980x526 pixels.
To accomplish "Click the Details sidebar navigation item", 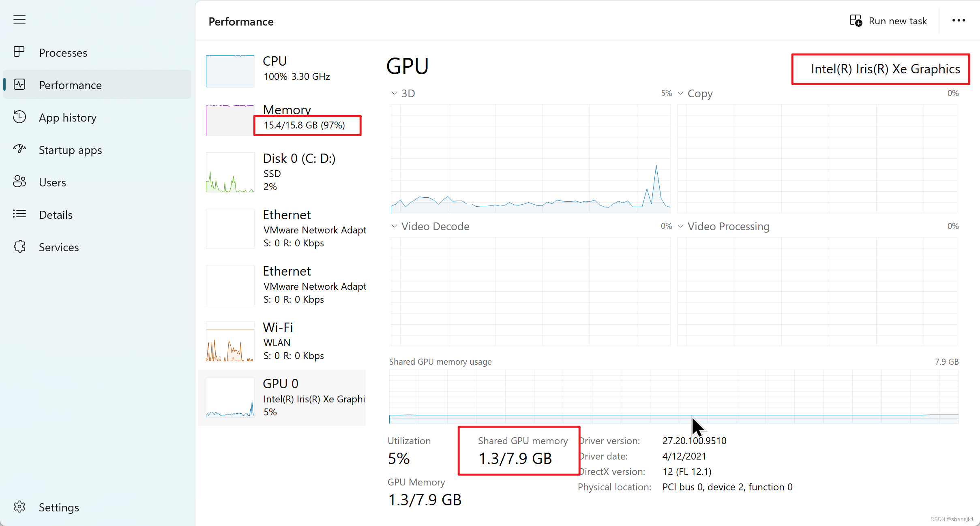I will [x=56, y=214].
